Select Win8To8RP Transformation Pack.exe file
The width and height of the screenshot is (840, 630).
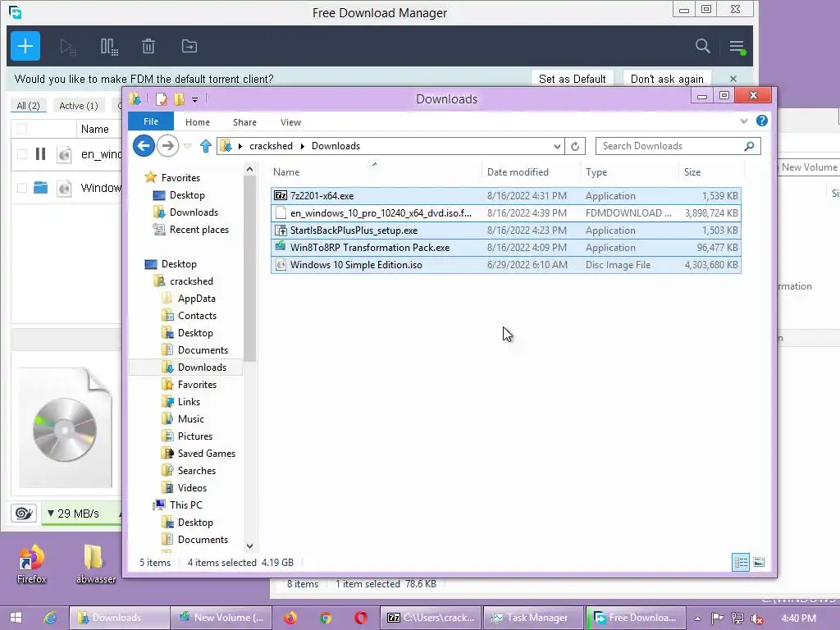click(505, 248)
